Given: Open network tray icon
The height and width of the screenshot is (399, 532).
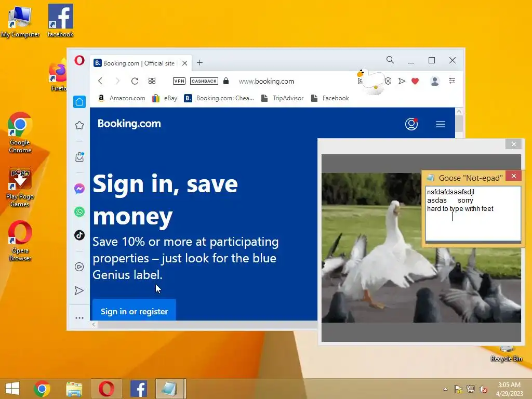Looking at the screenshot, I should point(471,389).
